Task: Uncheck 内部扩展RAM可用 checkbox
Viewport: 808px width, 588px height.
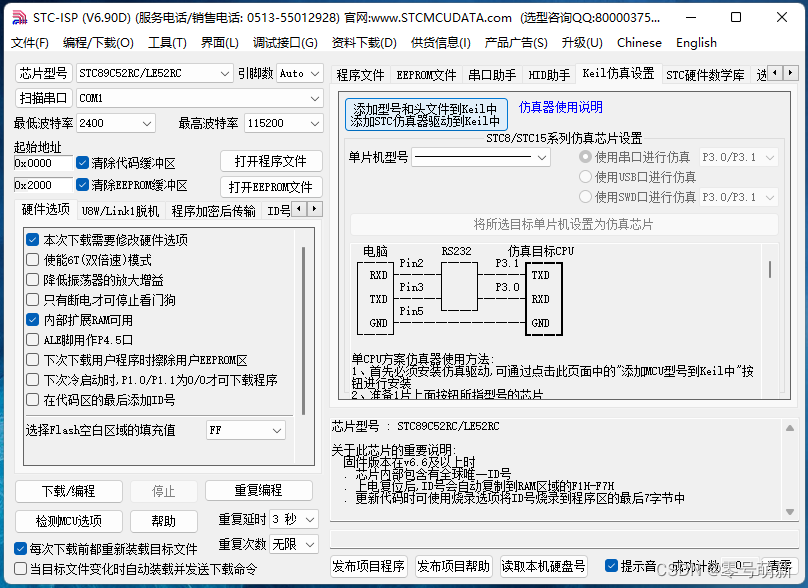Action: [32, 320]
